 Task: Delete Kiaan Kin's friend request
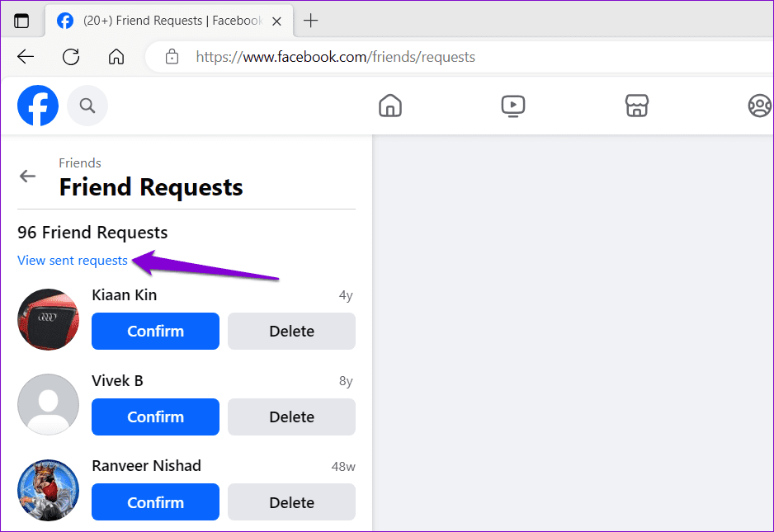(x=291, y=332)
